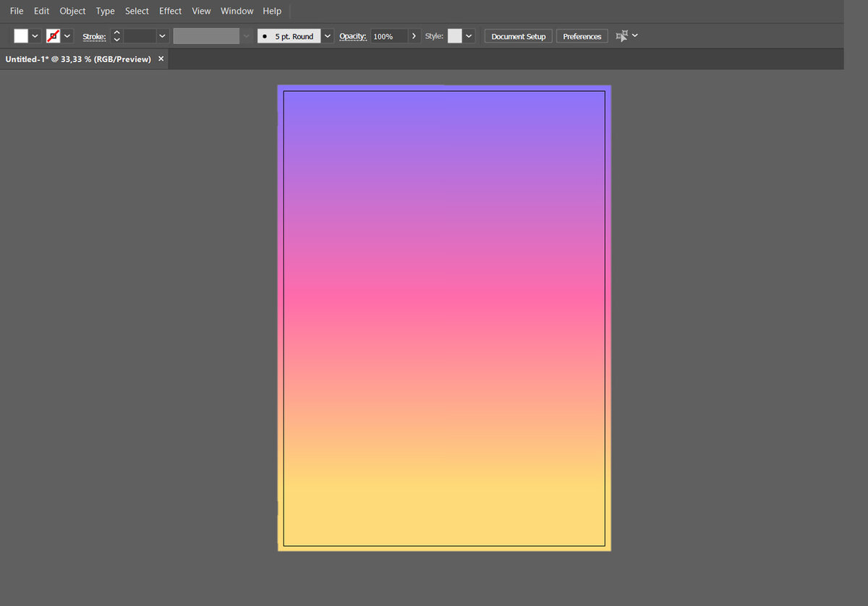The image size is (868, 606).
Task: Select the 5 pt. Round brush definition
Action: click(x=289, y=36)
